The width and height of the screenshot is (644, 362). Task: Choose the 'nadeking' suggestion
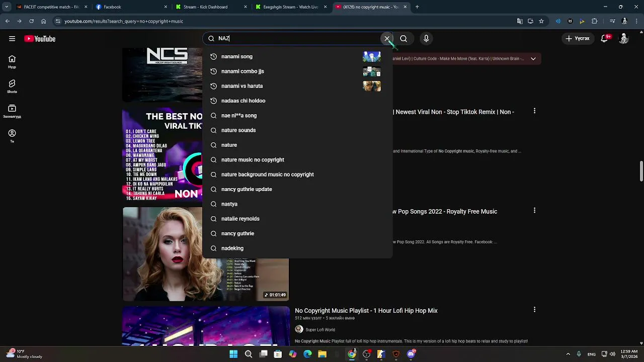[x=297, y=248]
